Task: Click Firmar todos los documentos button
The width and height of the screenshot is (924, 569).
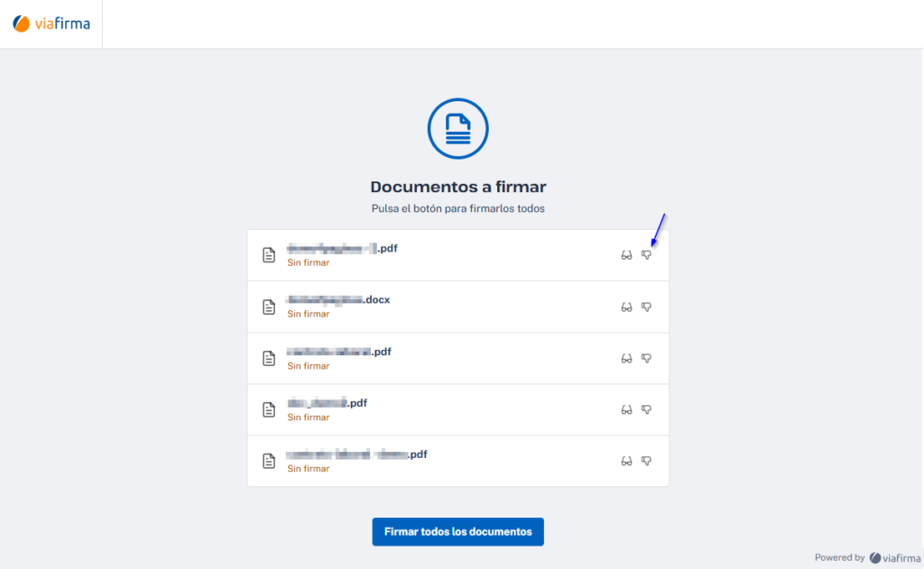Action: point(457,532)
